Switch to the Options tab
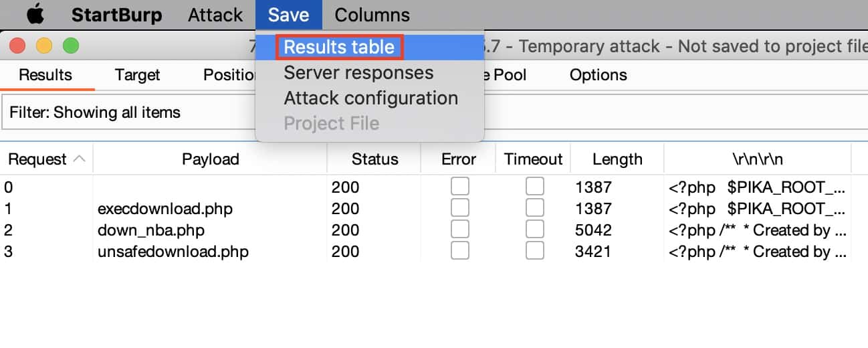 coord(598,75)
